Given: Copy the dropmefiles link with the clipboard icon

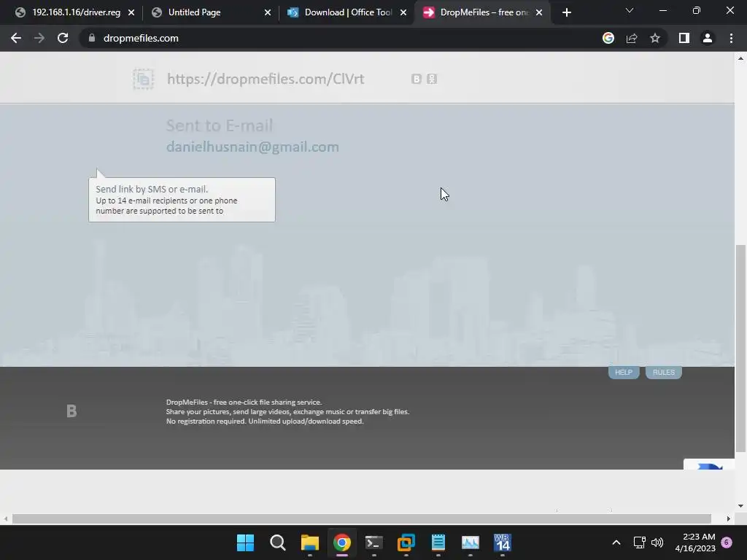Looking at the screenshot, I should [x=143, y=79].
